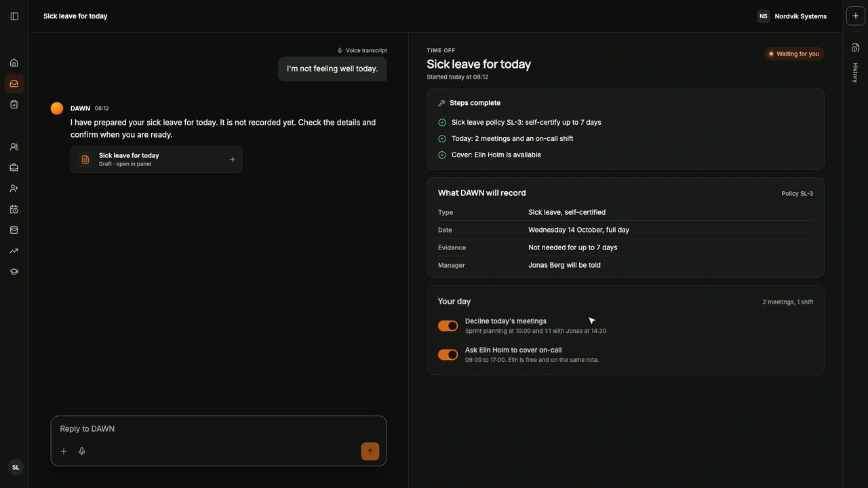Toggle Decline today's meetings switch
Viewport: 868px width, 488px height.
pos(448,326)
